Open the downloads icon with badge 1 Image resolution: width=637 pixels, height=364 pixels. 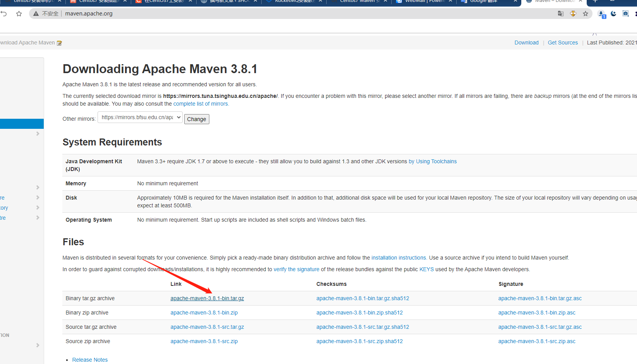point(602,14)
